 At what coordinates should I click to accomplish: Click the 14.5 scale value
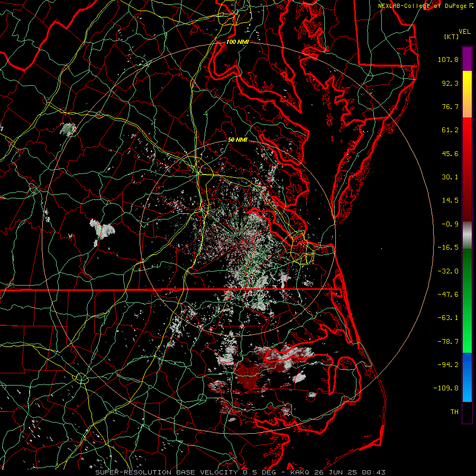tap(450, 200)
